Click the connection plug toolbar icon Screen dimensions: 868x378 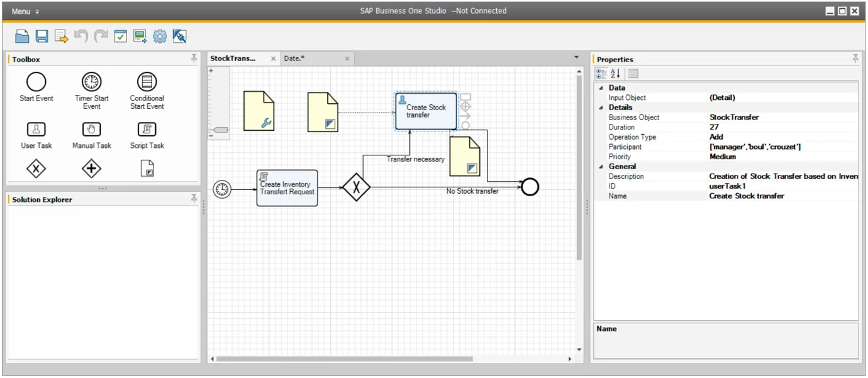(179, 36)
